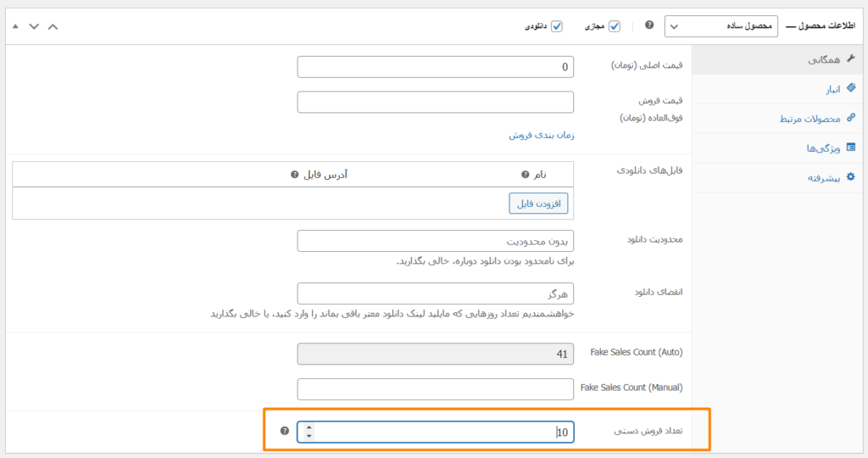Click the محدودیت دانلود label

point(655,239)
